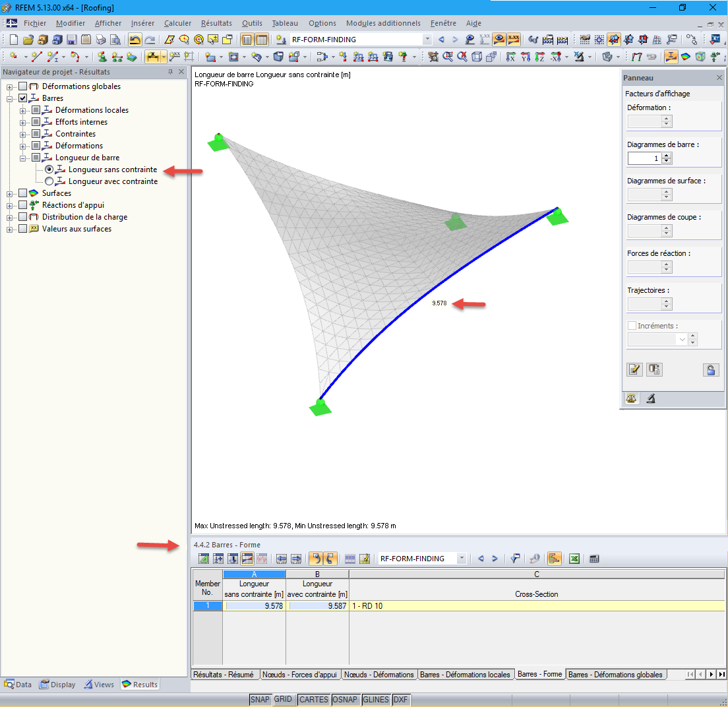View model in X direction
This screenshot has width=728, height=707.
(x=510, y=57)
